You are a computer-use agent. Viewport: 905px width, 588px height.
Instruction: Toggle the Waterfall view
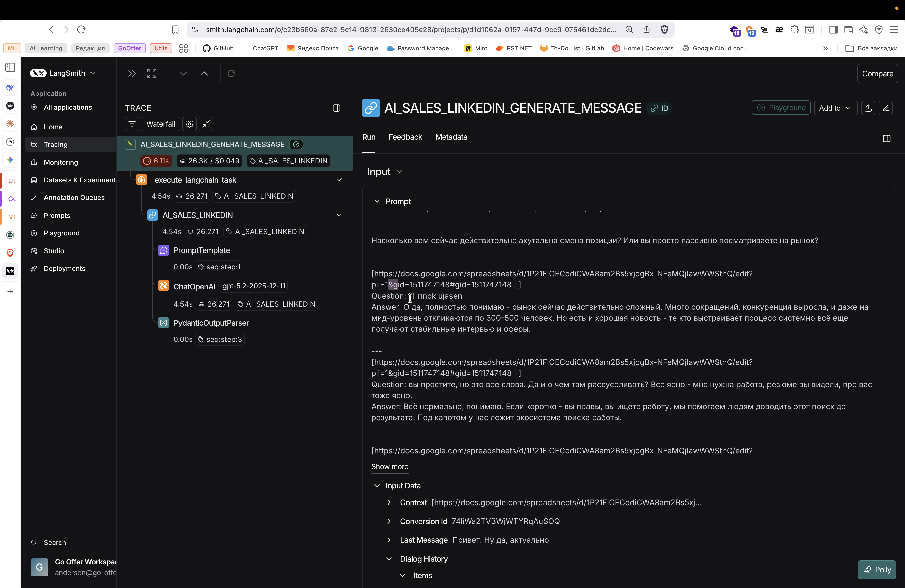(160, 124)
